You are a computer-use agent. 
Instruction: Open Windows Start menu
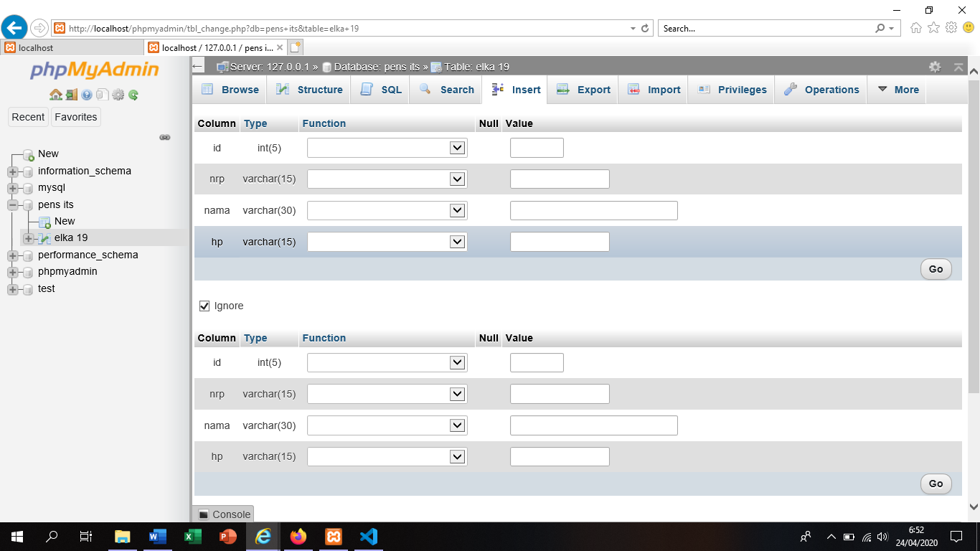[17, 537]
